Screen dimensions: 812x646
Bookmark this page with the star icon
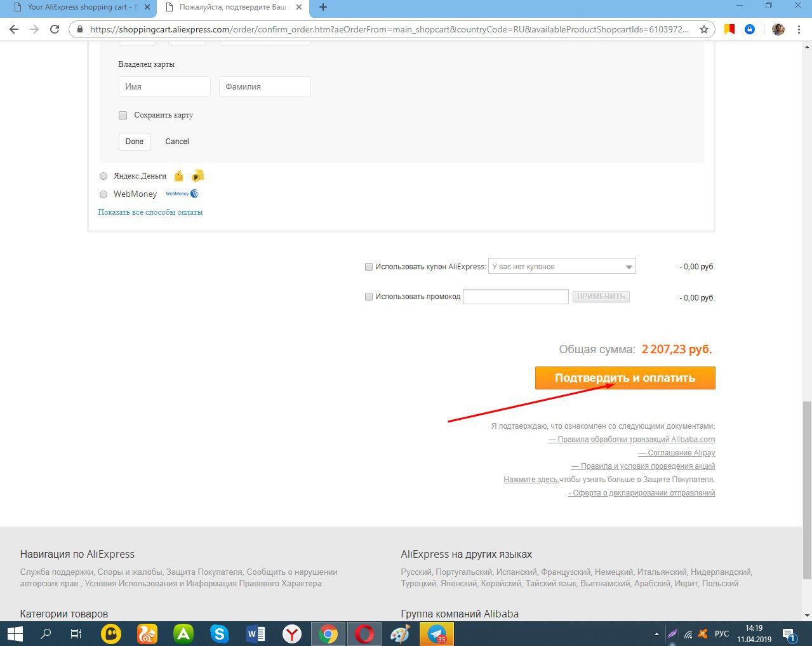[x=703, y=29]
